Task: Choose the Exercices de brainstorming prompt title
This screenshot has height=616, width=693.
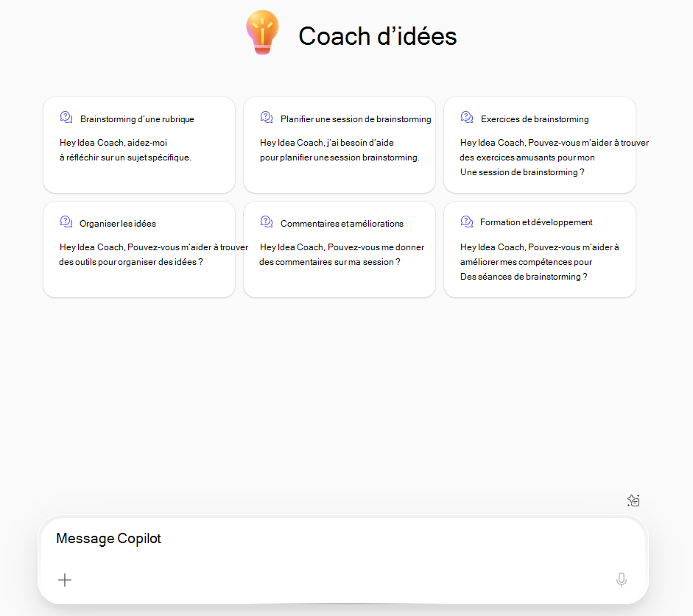Action: tap(535, 119)
